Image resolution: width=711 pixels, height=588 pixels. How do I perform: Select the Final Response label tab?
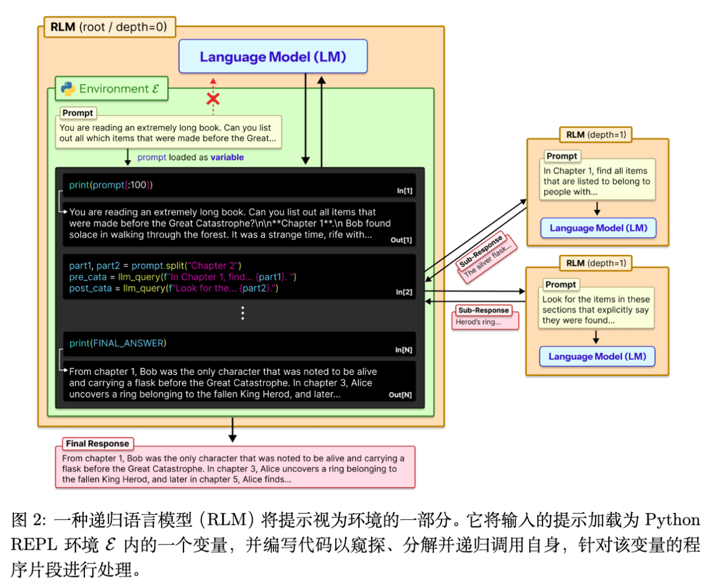97,443
